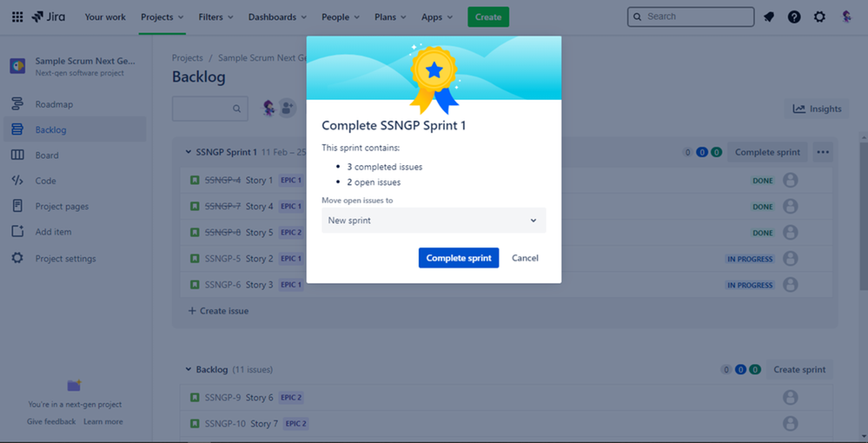Open the Projects menu
Viewport: 868px width, 443px height.
click(x=162, y=17)
